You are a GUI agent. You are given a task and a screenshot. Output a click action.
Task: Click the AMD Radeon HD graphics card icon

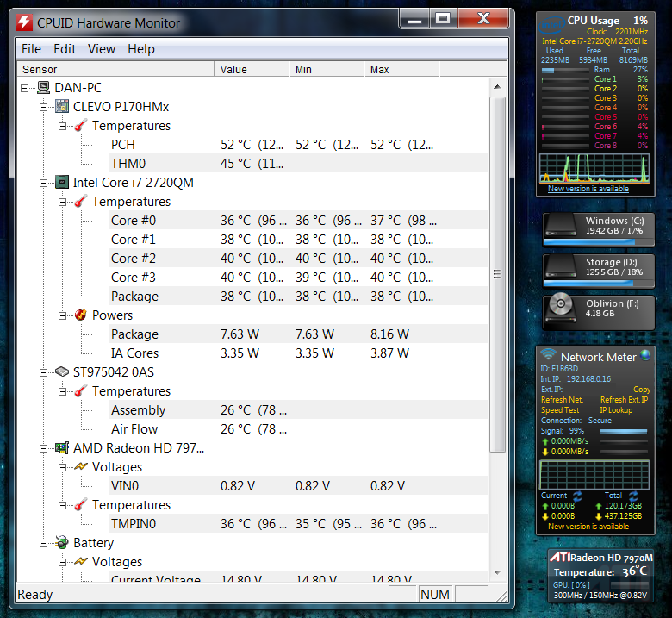tap(62, 447)
